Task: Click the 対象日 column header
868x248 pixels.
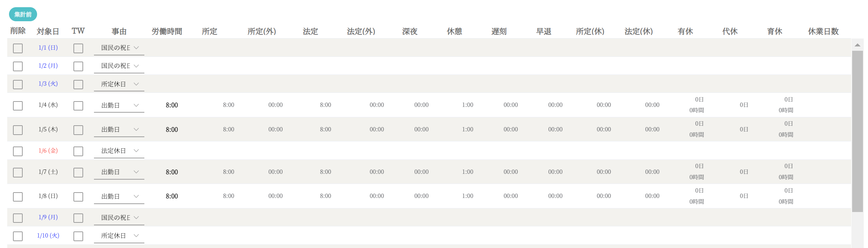Action: click(48, 32)
